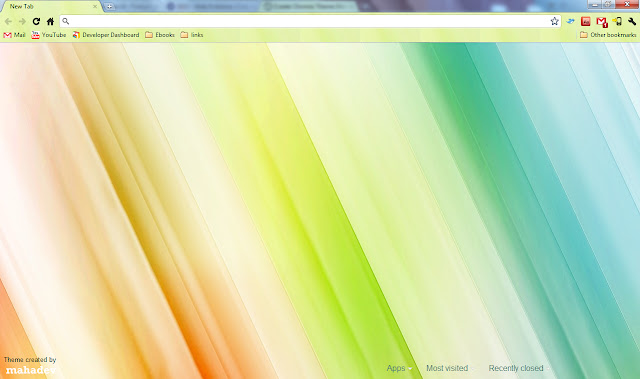The width and height of the screenshot is (640, 379).
Task: Expand the Apps section dropdown
Action: 399,368
